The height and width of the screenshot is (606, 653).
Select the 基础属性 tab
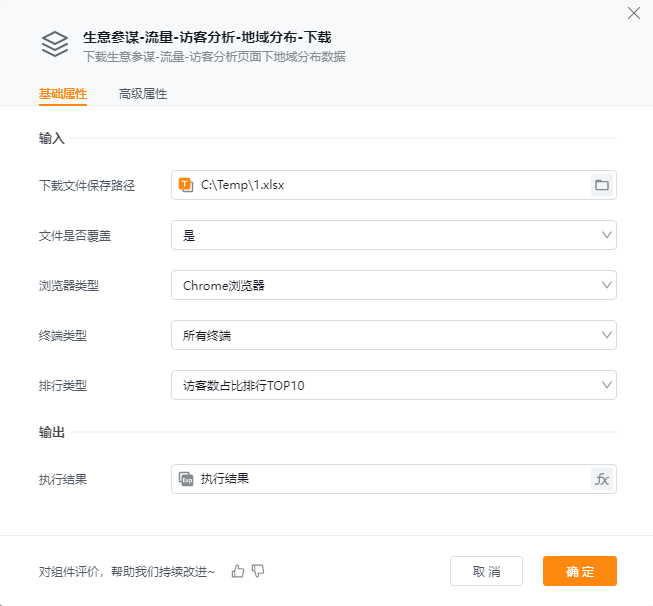[x=63, y=94]
